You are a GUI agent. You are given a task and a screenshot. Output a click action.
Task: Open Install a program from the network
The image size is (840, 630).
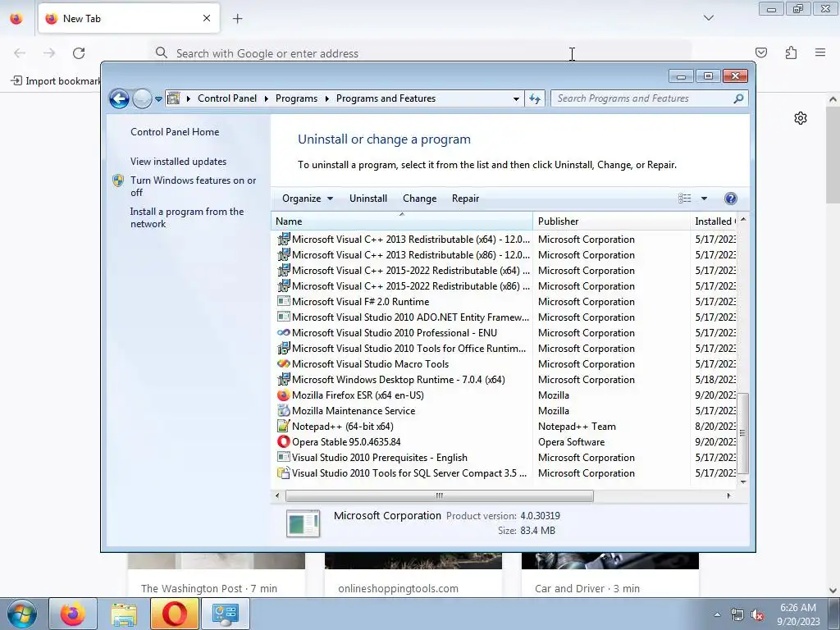coord(187,217)
